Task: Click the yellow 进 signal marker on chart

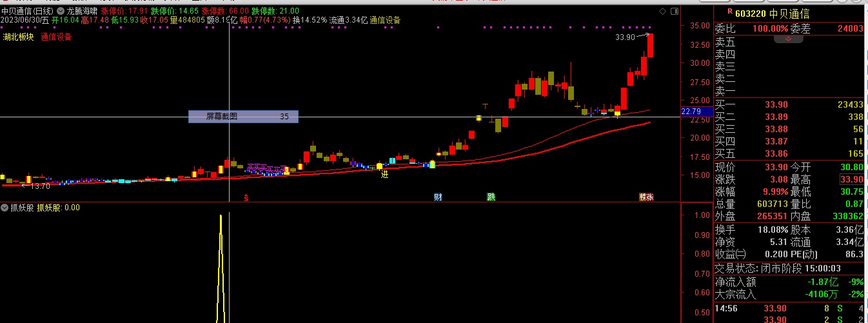Action: (x=385, y=173)
